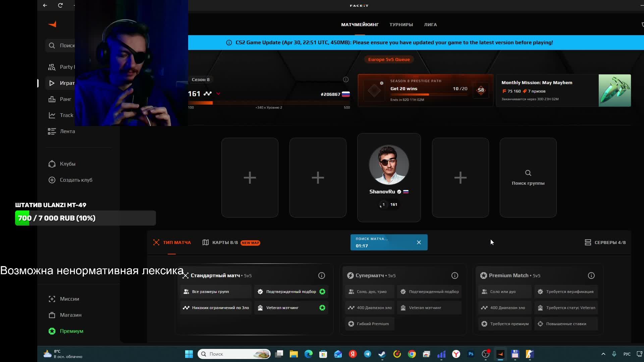Open Monthly Mission: May Mayhem card
Viewport: 644px width, 362px height.
(563, 90)
